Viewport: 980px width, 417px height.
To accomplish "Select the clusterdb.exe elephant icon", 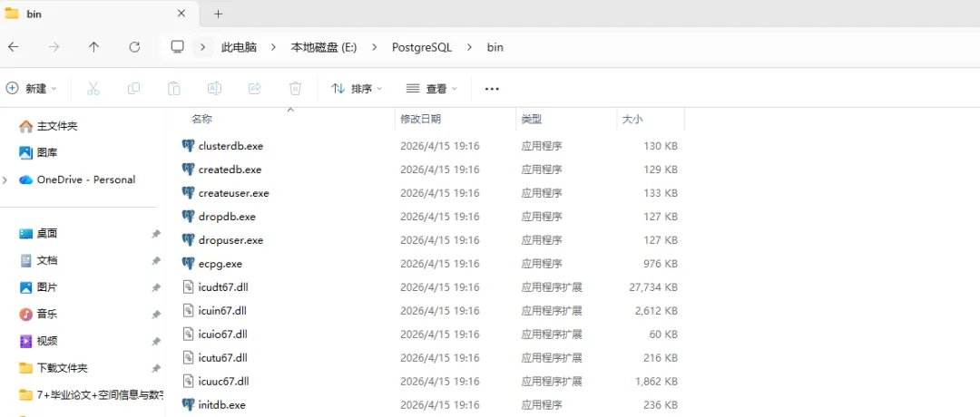I will tap(188, 146).
